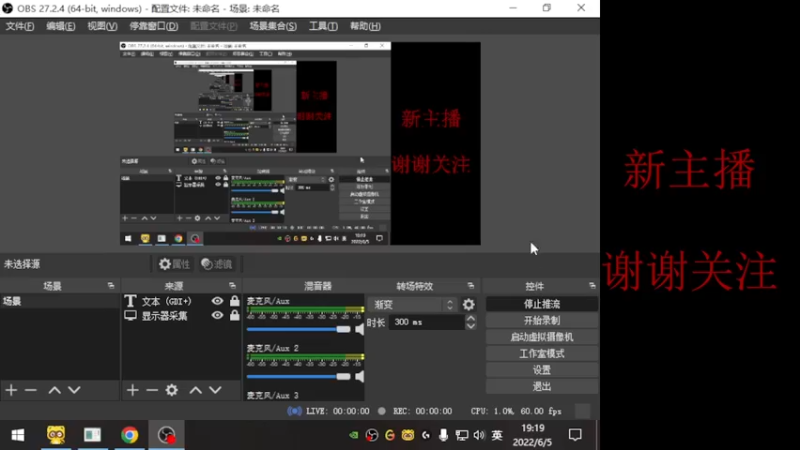Pop out the 控件 dock panel
Screen dimensions: 800x450
(x=592, y=286)
